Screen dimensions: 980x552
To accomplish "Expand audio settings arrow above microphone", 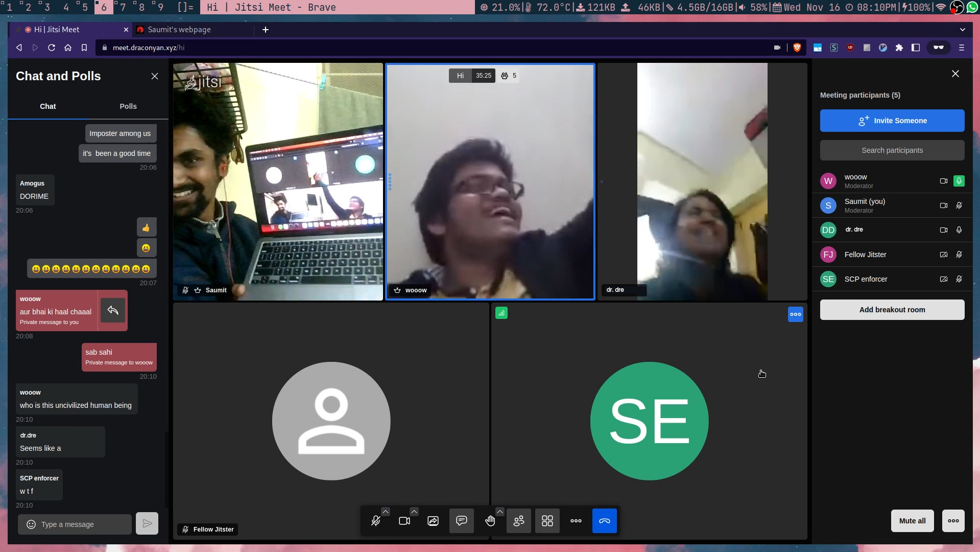I will coord(386,512).
